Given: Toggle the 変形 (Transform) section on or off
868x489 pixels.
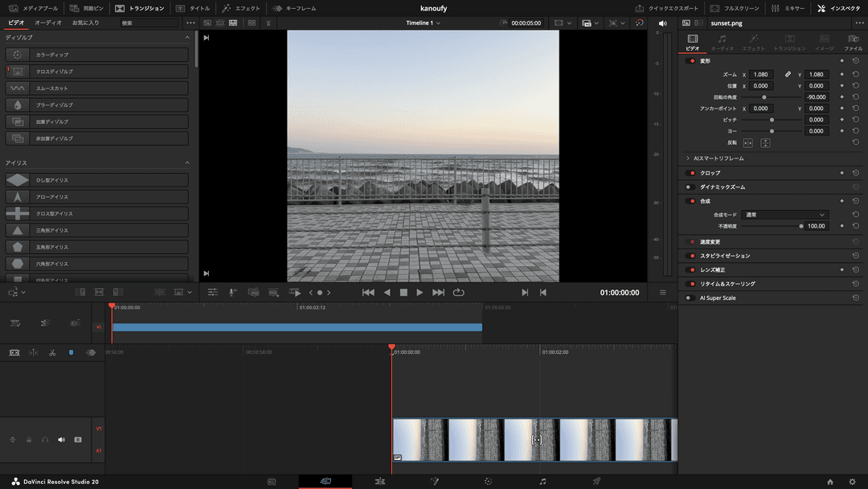Looking at the screenshot, I should coord(693,60).
